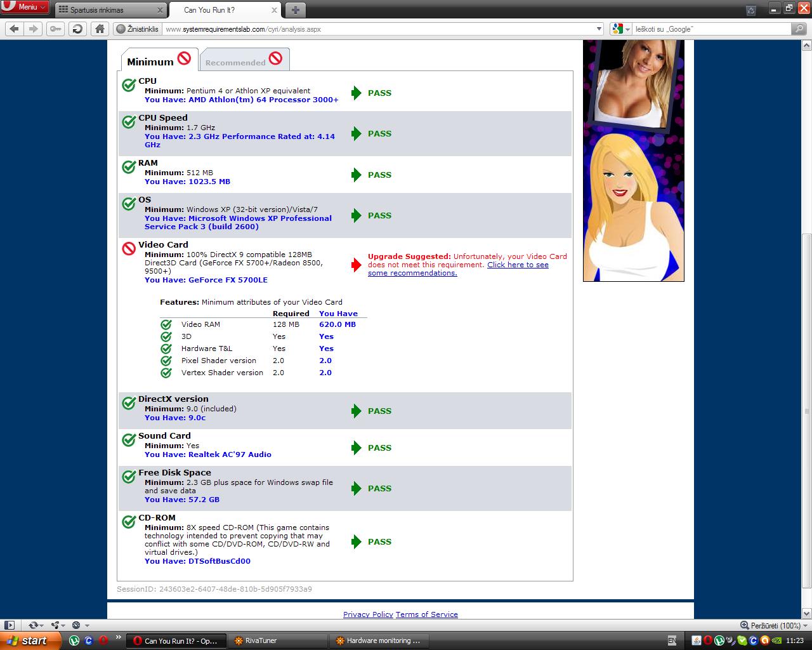Click the password wand key icon
This screenshot has height=650, width=812.
coord(56,29)
